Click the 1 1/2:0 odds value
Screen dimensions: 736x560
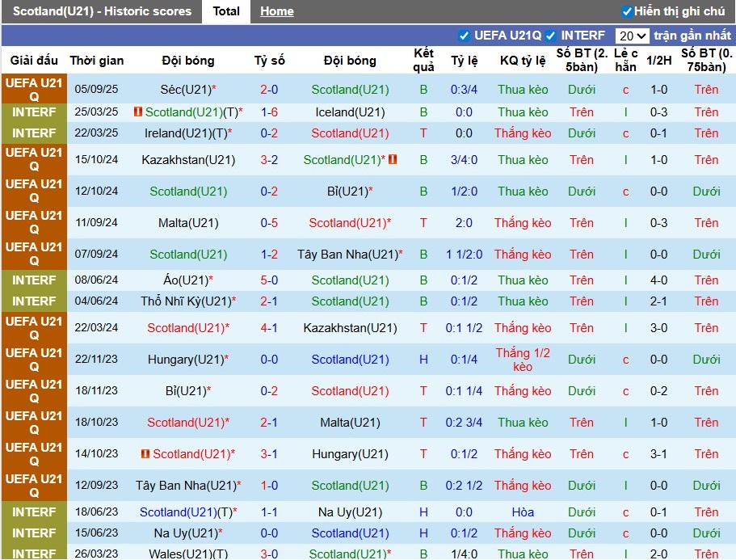464,255
